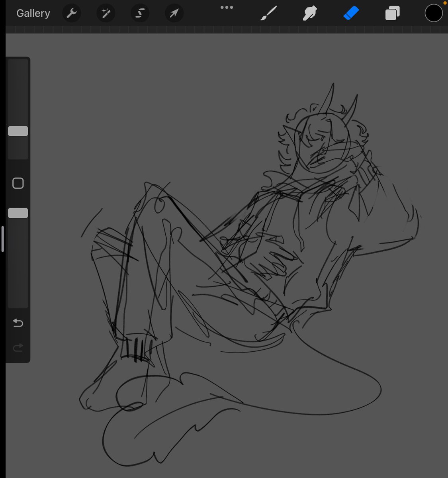This screenshot has height=478, width=448.
Task: Open the Actions wrench menu
Action: pos(72,13)
